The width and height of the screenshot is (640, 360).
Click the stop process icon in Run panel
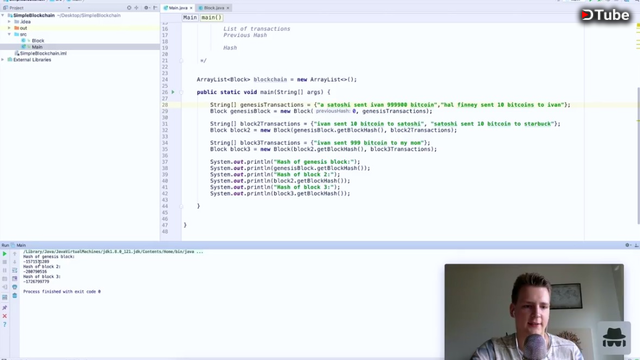tap(5, 262)
